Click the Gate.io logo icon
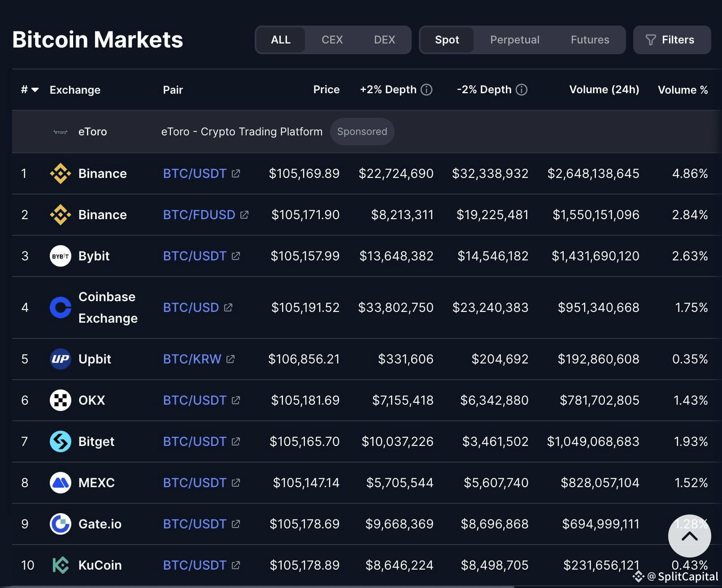Viewport: 722px width, 588px height. [x=61, y=524]
